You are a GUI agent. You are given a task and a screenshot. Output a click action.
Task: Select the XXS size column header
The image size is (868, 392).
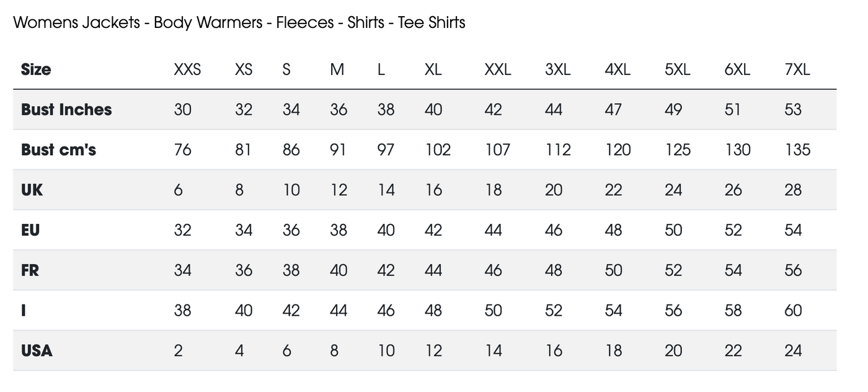[x=187, y=69]
